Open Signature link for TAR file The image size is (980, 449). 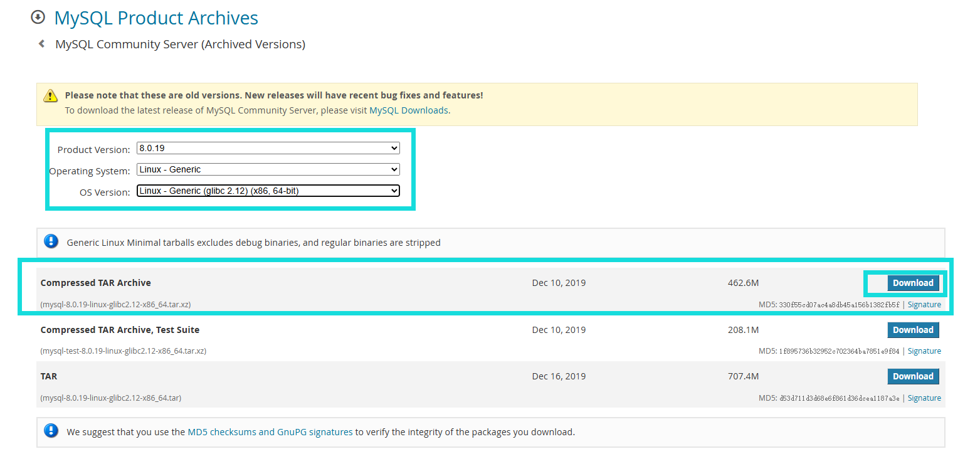pos(924,398)
